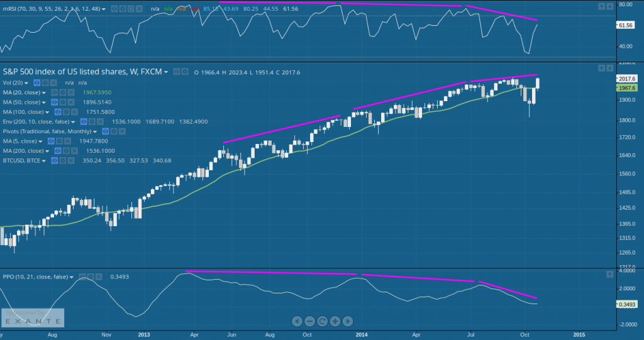Toggle eye icon for Pivots indicator
The height and width of the screenshot is (340, 644).
(x=106, y=131)
